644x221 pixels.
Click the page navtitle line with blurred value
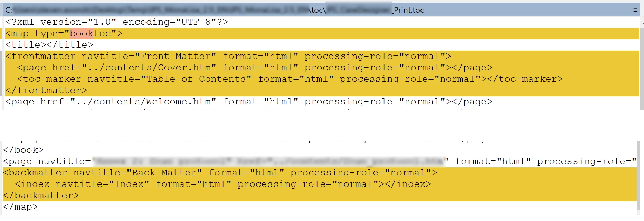(x=320, y=161)
